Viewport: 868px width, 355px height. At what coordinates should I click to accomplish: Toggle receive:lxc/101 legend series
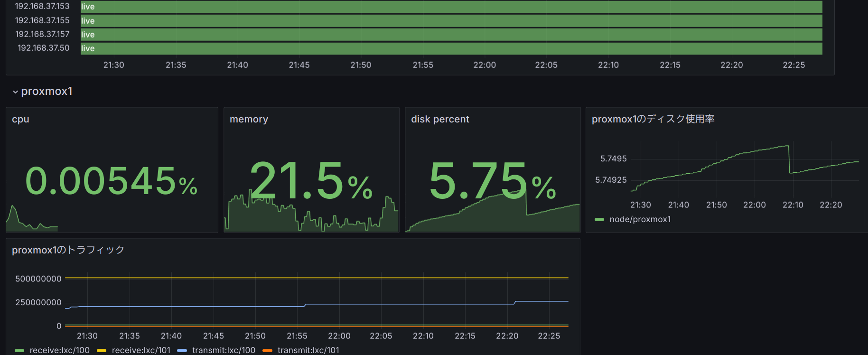coord(141,350)
